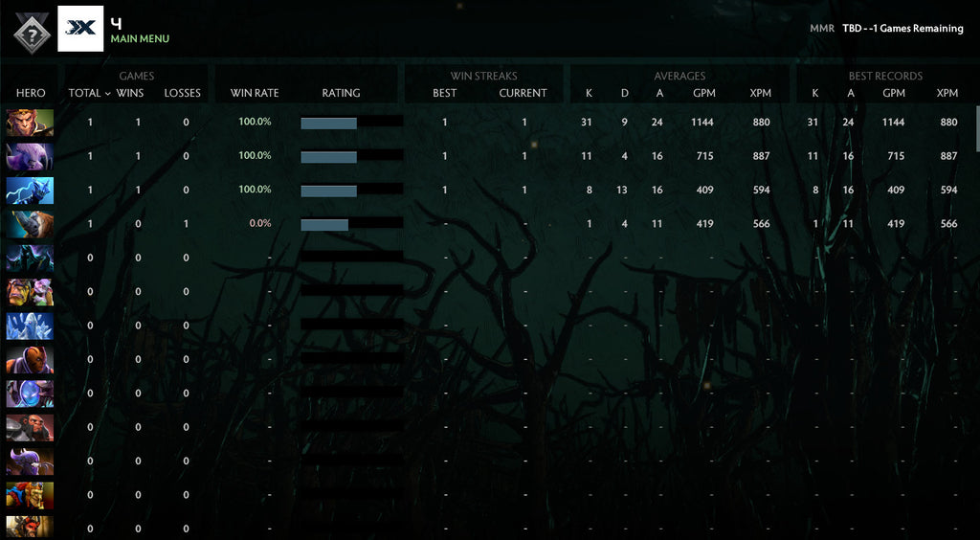Sort the table by WIN RATE
Viewport: 980px width, 540px height.
click(255, 93)
